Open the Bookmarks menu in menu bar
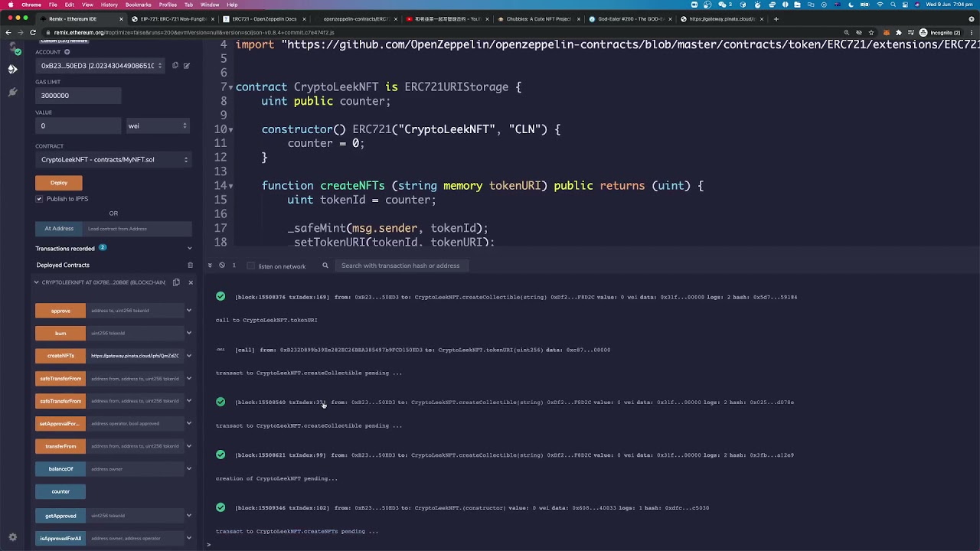Image resolution: width=980 pixels, height=551 pixels. 139,5
